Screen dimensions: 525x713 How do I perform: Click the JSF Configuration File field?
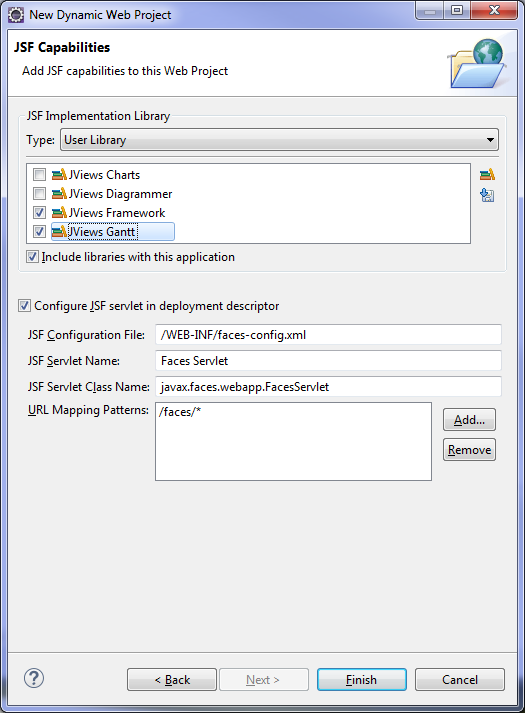[328, 335]
